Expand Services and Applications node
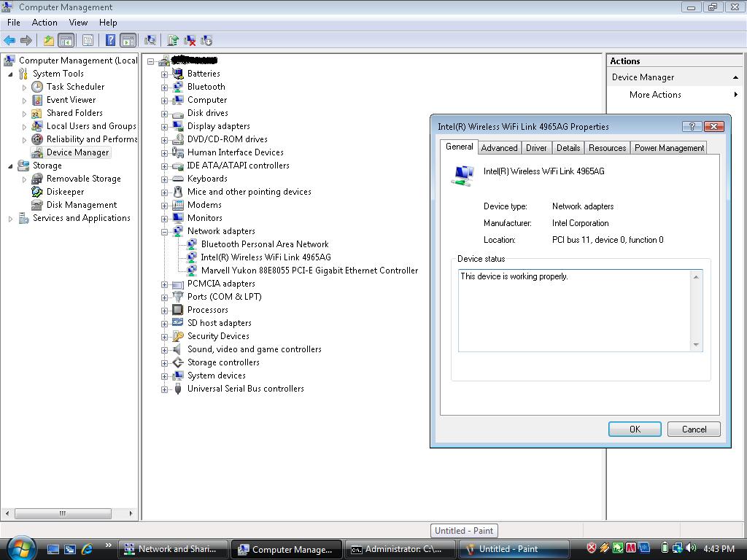747x560 pixels. coord(10,219)
